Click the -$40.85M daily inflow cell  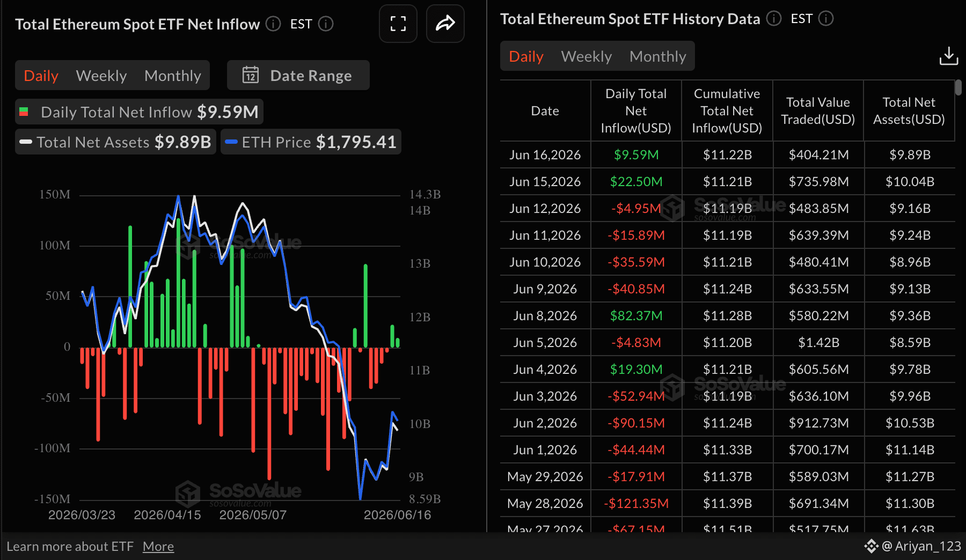click(x=636, y=289)
